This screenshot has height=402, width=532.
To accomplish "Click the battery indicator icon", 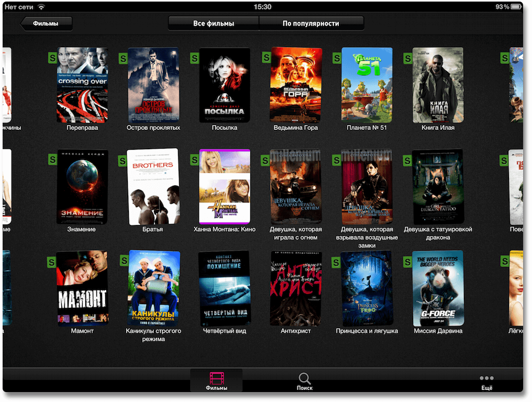I will (517, 6).
